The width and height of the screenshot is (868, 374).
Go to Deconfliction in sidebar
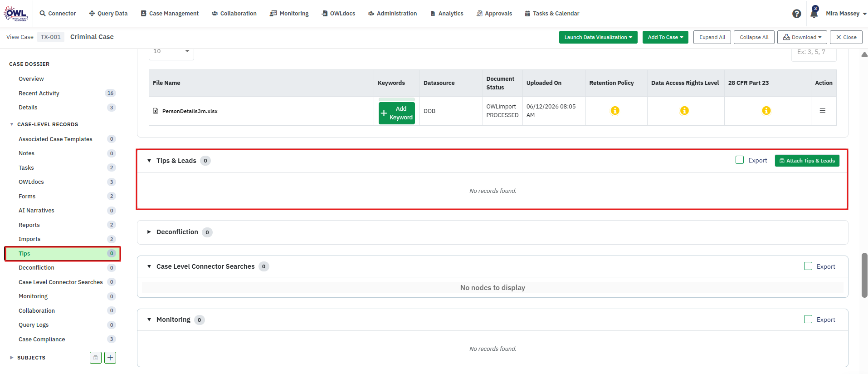36,268
